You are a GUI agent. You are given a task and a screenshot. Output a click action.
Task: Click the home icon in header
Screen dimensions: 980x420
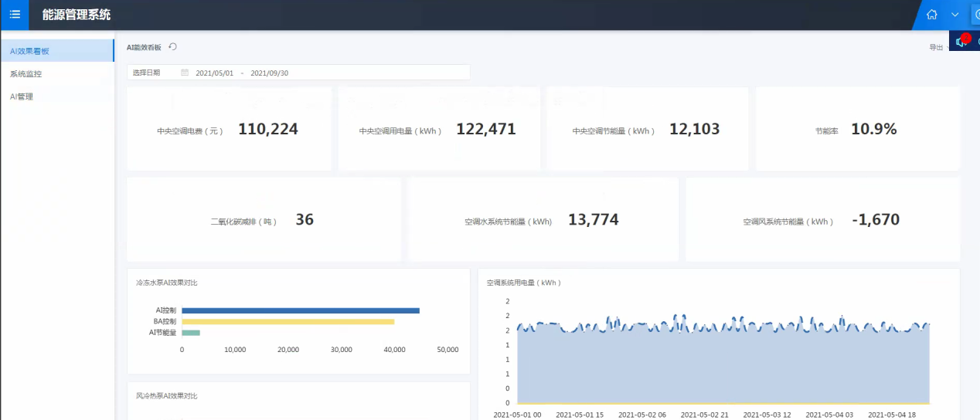point(932,15)
